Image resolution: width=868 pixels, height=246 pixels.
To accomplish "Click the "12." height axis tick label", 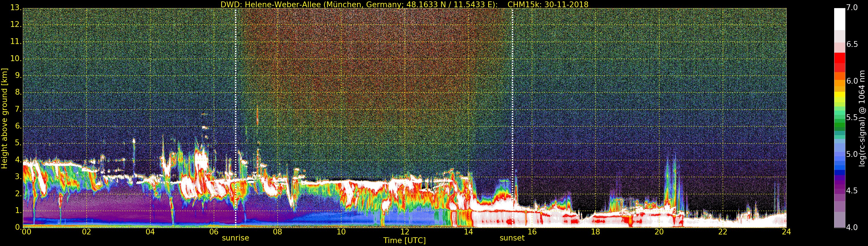I will pos(16,25).
